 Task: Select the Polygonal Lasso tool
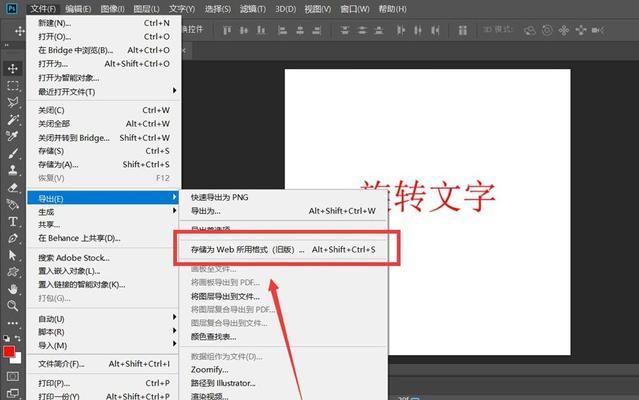13,103
